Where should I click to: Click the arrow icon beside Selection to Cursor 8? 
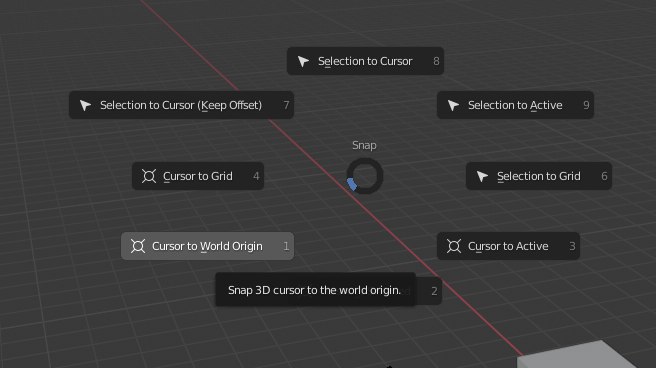click(303, 61)
